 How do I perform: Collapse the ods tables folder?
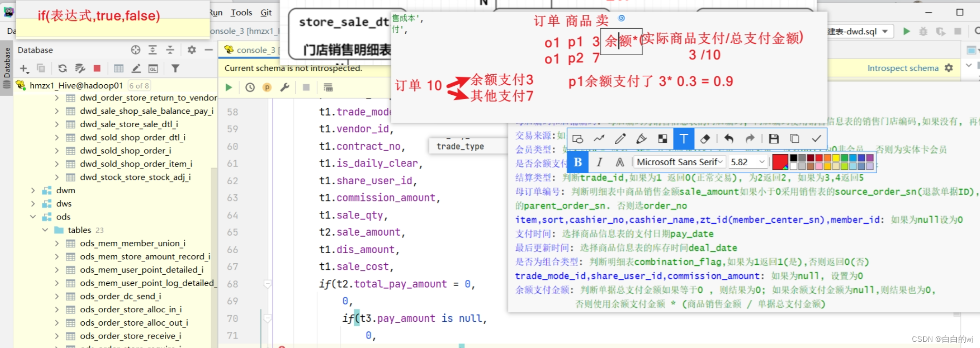pyautogui.click(x=45, y=230)
